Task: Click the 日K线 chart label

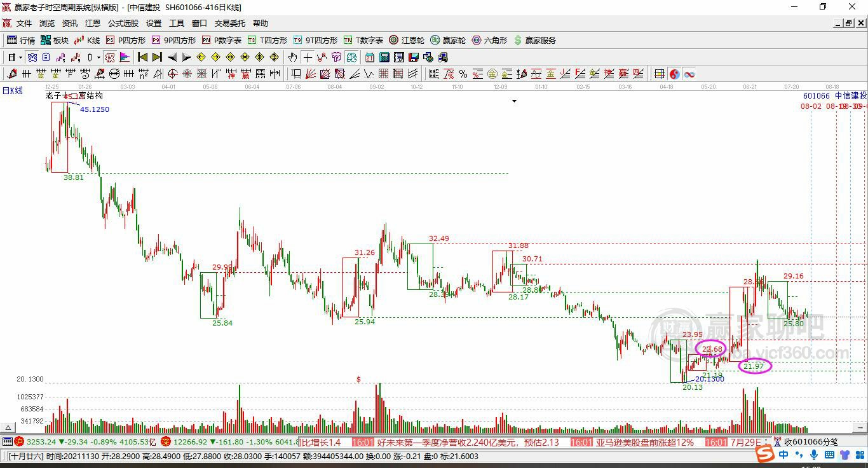Action: [x=13, y=90]
